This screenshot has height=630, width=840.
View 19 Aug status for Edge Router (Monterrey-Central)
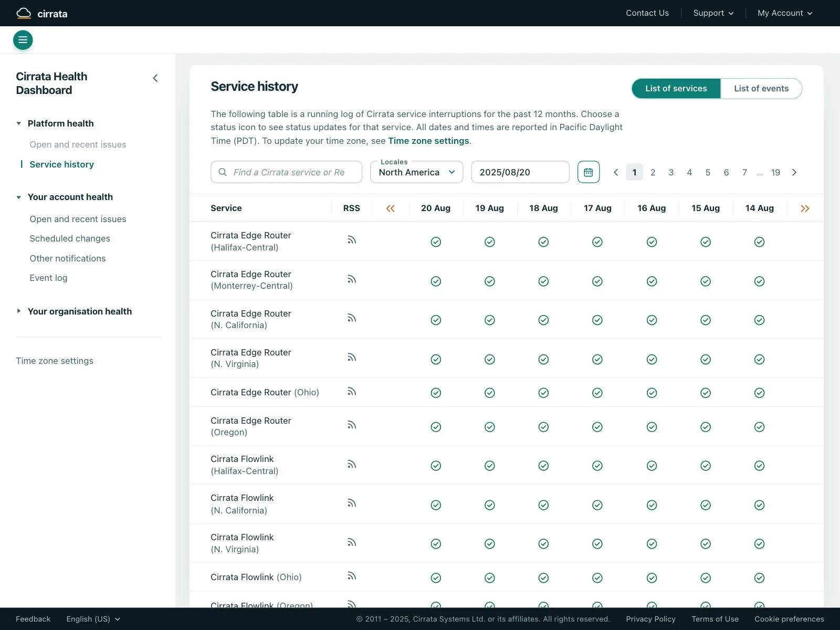pos(490,281)
